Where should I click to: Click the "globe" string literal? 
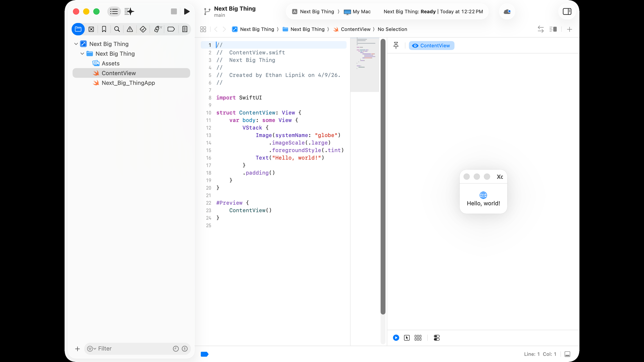pyautogui.click(x=326, y=135)
